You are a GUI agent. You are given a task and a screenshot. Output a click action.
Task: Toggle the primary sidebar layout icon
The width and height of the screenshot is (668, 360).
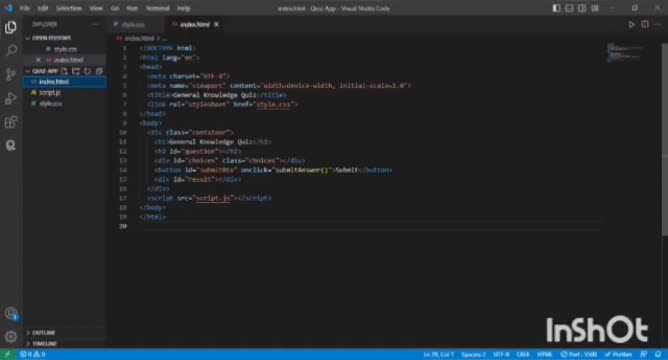point(556,8)
